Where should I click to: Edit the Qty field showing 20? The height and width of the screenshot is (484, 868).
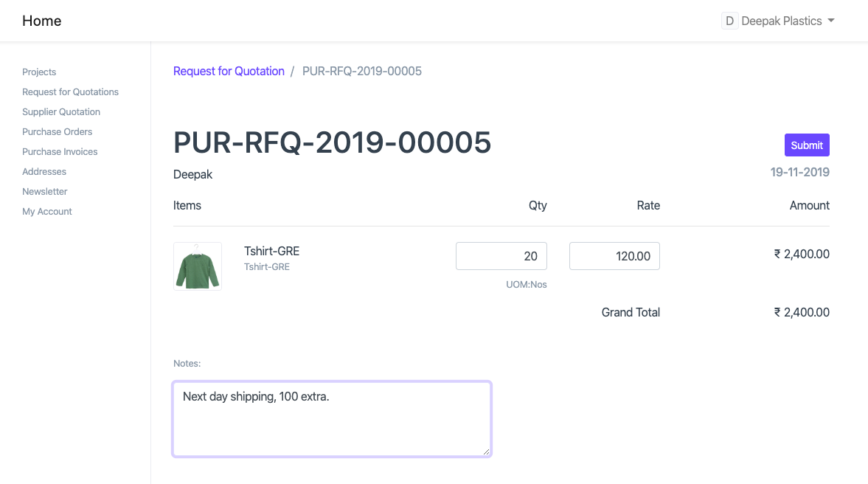pyautogui.click(x=501, y=256)
